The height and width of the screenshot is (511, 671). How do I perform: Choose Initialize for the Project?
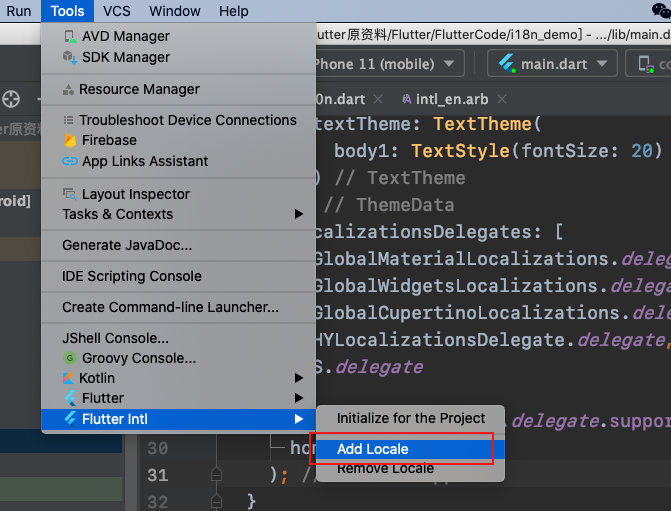click(x=410, y=418)
